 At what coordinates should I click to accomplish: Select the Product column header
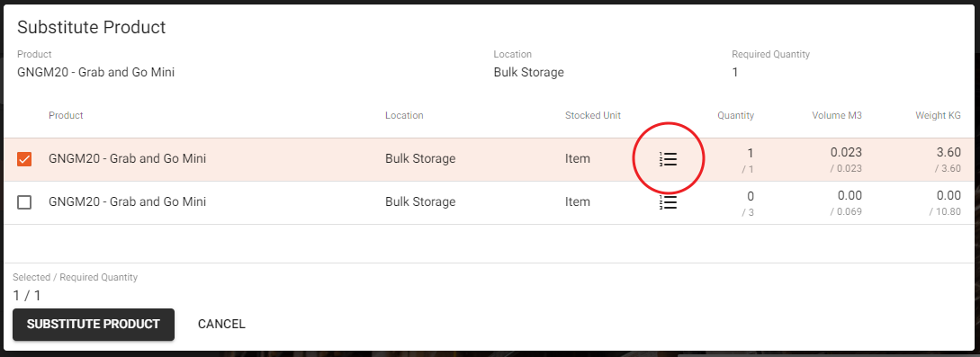[x=66, y=115]
